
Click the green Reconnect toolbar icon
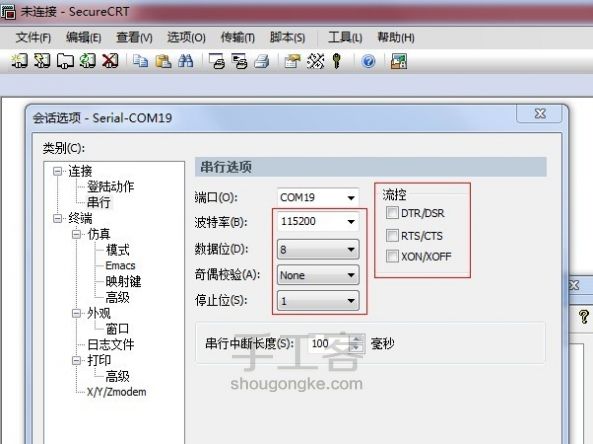coord(87,61)
